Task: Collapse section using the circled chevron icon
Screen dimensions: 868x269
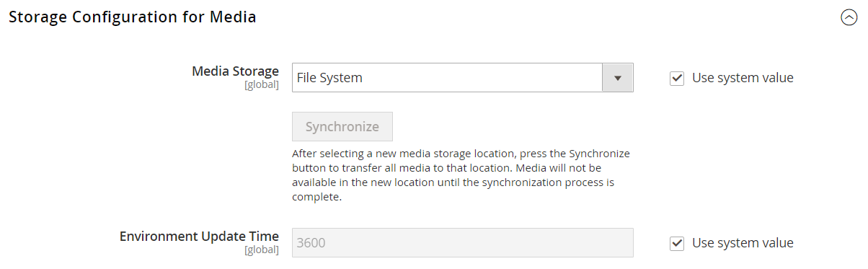Action: [x=849, y=18]
